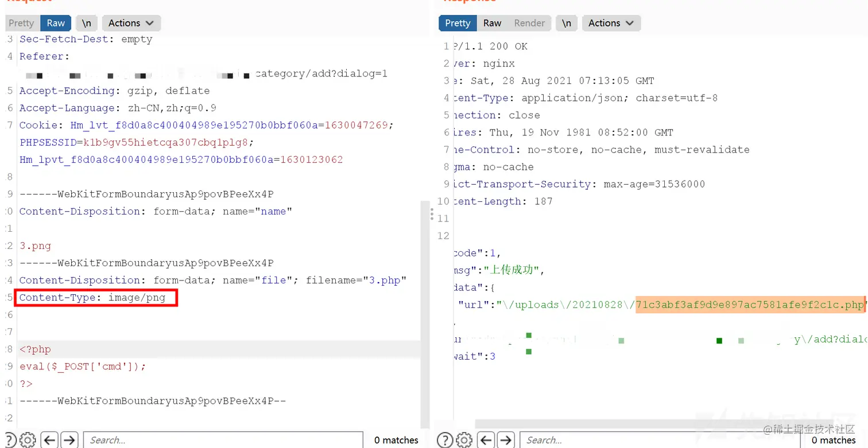Viewport: 868px width, 448px height.
Task: Focus the Response search input field
Action: click(660, 440)
